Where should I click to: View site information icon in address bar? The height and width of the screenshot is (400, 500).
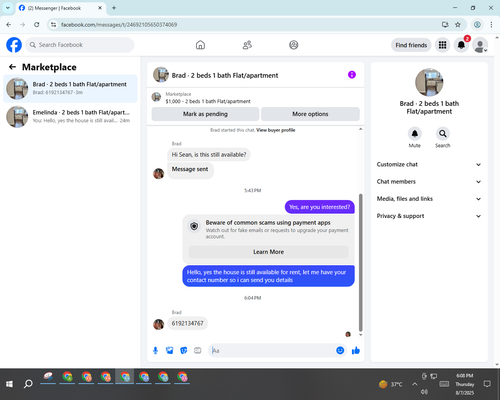pos(53,25)
